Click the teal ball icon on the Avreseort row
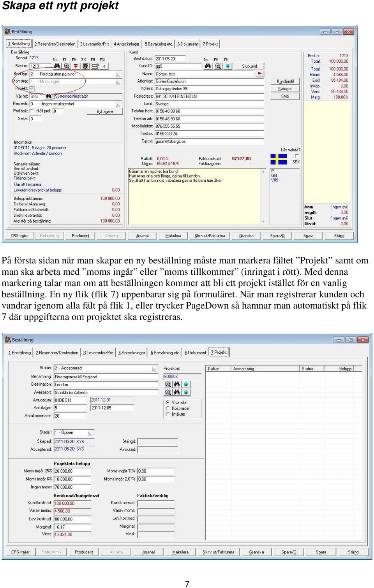Image resolution: width=374 pixels, height=588 pixels. [185, 392]
